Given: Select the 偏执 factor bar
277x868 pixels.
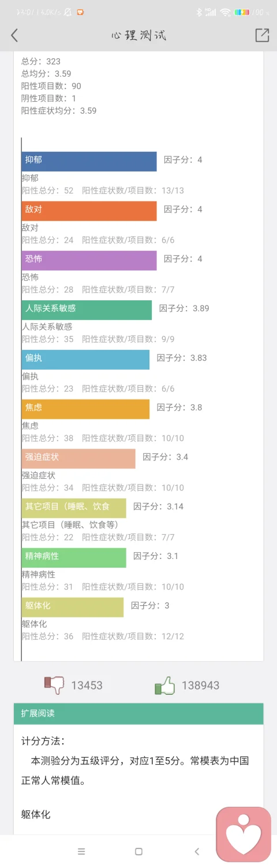Looking at the screenshot, I should [x=86, y=360].
